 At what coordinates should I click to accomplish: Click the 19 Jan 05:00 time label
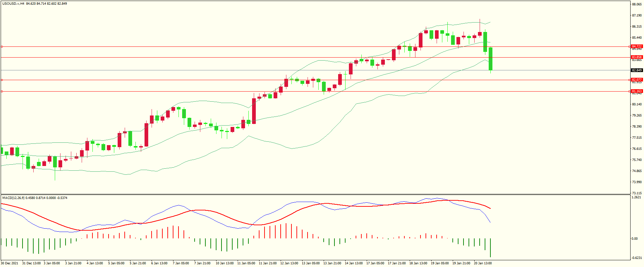click(440, 263)
